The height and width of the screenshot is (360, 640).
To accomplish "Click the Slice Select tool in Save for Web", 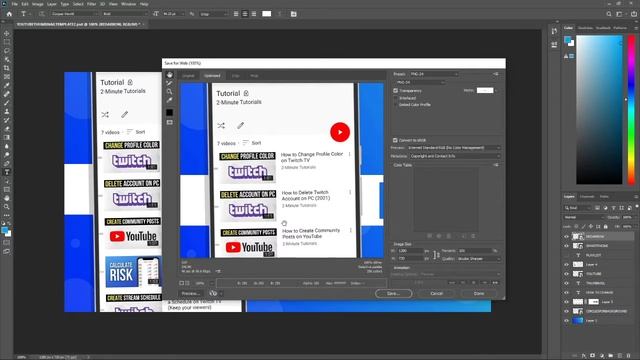I will tap(169, 83).
